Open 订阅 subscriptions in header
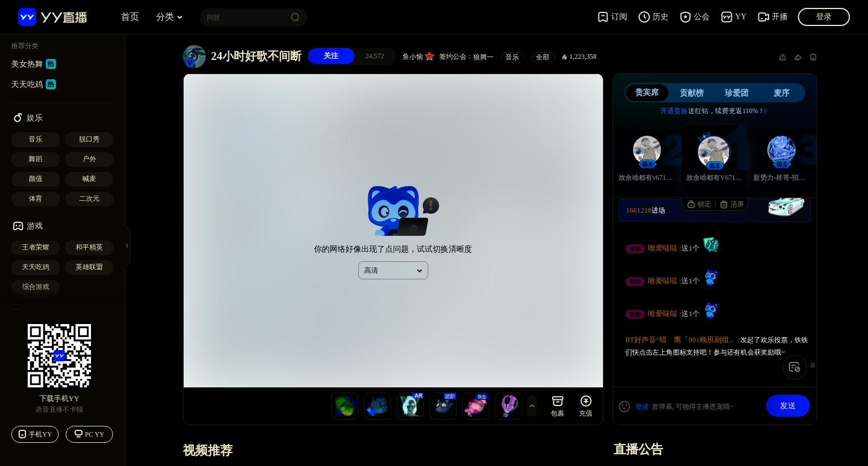This screenshot has width=868, height=466. point(613,17)
